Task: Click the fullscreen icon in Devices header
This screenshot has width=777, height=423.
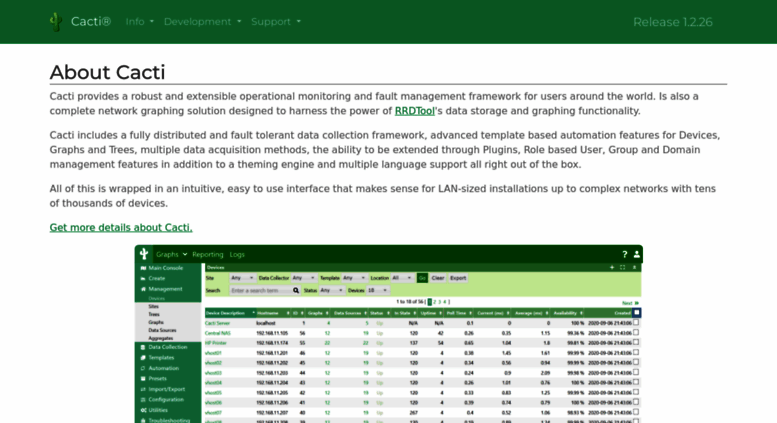Action: 623,267
